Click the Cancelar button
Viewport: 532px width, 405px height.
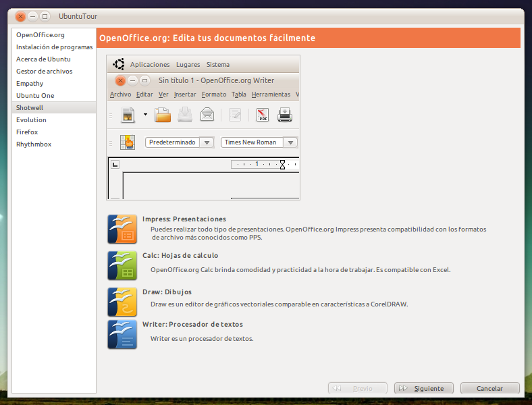pyautogui.click(x=489, y=388)
